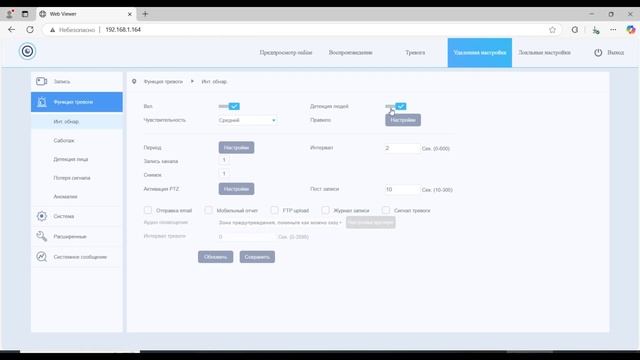Click the location pin icon in breadcrumb
Viewport: 640px width, 360px height.
tap(134, 81)
